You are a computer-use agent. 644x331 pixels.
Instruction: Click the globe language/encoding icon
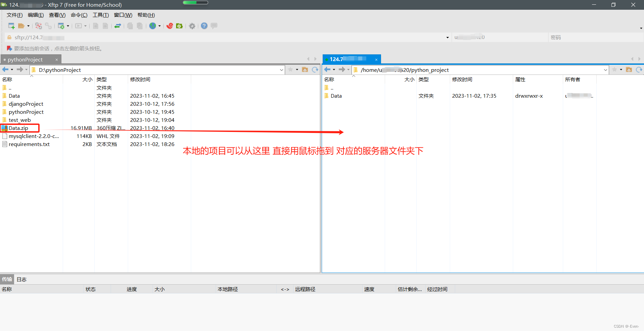[x=153, y=26]
